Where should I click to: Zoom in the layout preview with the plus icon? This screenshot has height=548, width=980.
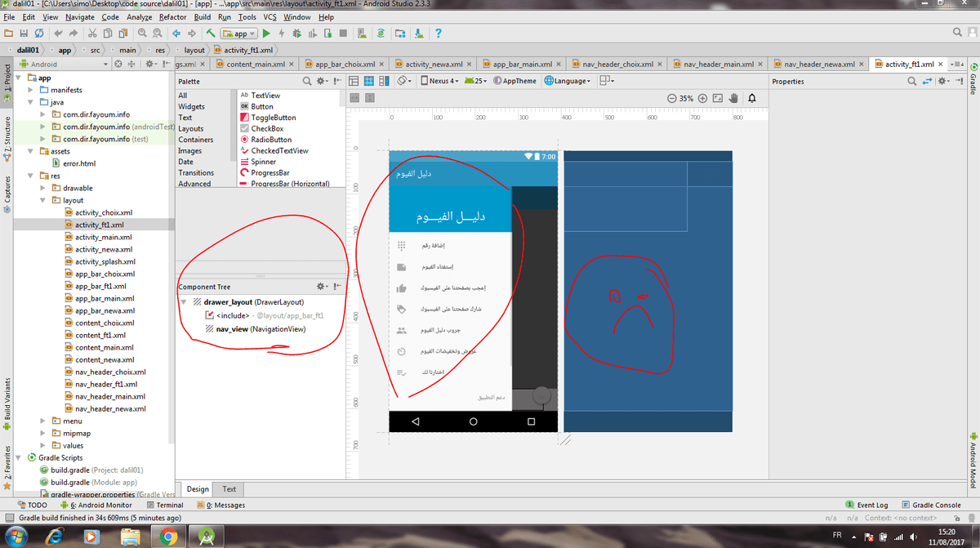(702, 98)
